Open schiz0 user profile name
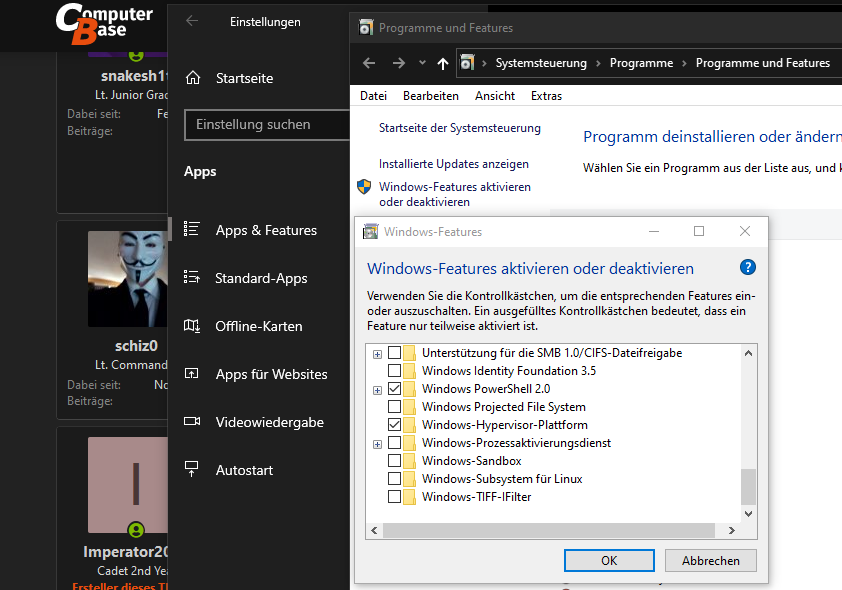 [136, 346]
